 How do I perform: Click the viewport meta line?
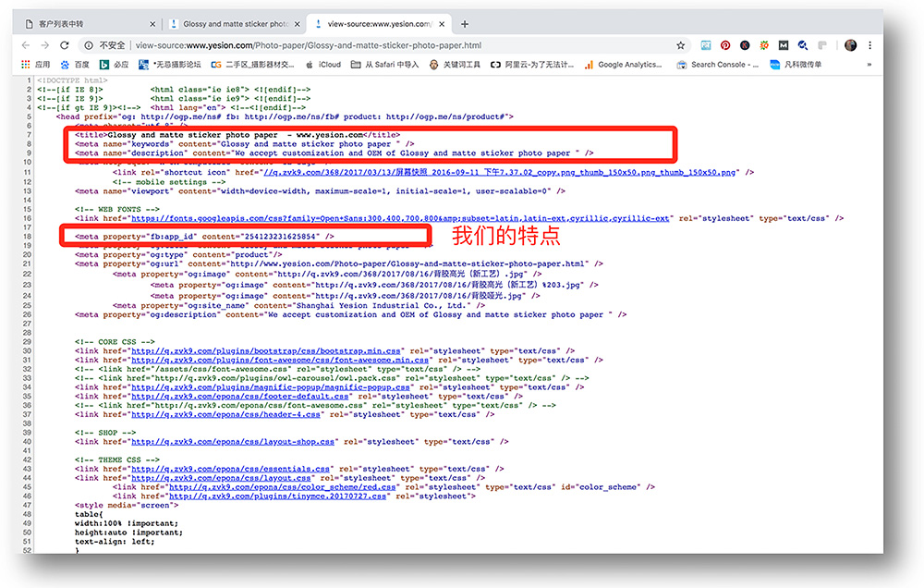pyautogui.click(x=320, y=191)
